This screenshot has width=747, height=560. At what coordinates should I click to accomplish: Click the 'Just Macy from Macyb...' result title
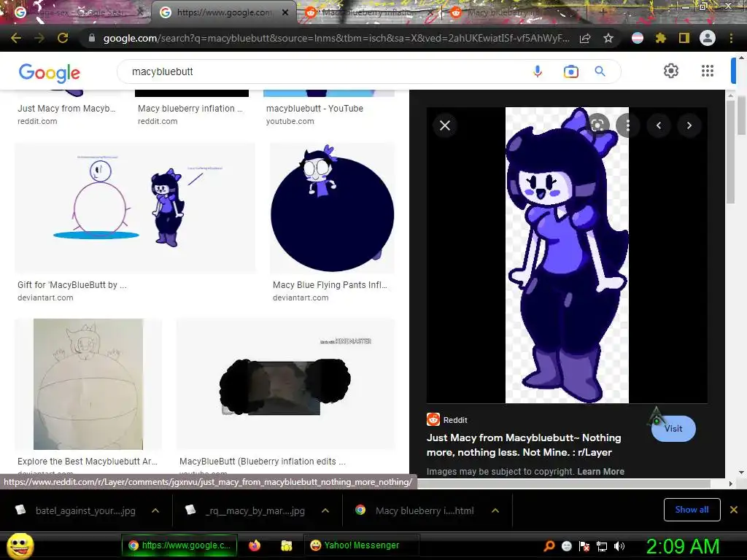[66, 108]
